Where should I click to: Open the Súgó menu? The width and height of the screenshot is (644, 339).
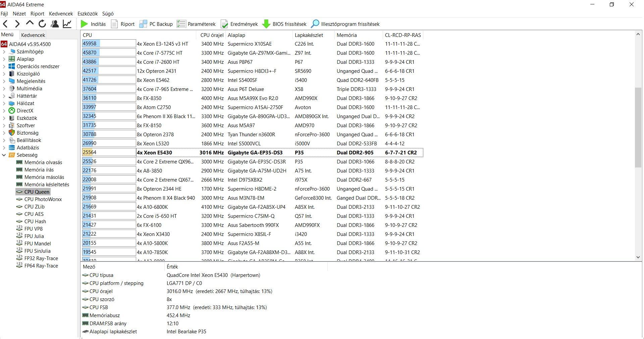coord(108,14)
